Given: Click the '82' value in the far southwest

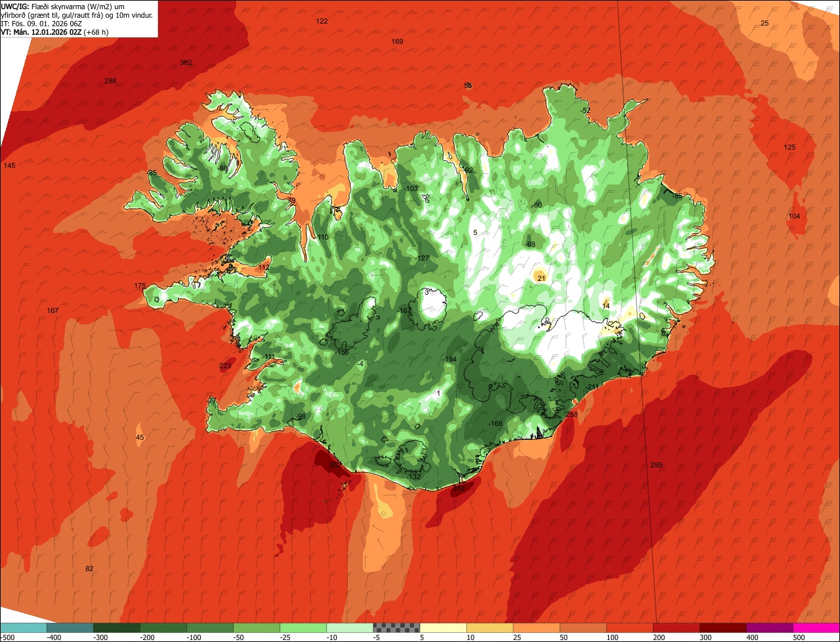Looking at the screenshot, I should (x=89, y=568).
